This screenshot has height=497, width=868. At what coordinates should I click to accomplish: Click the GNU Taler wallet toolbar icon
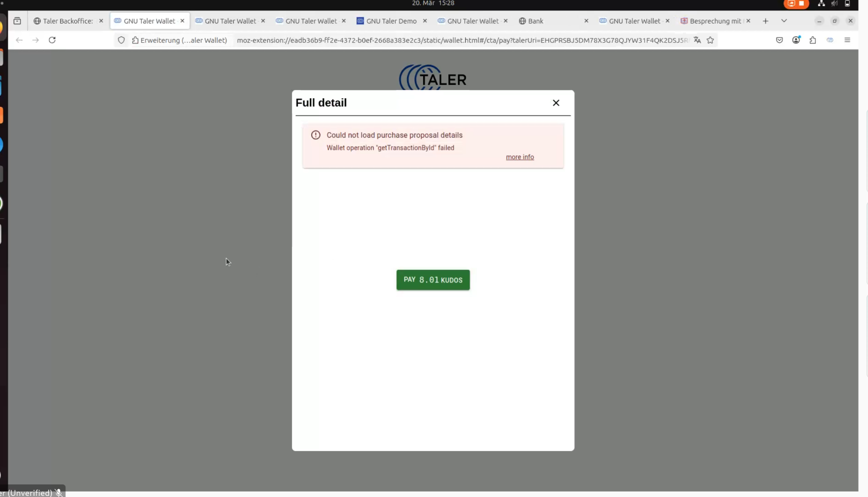830,40
